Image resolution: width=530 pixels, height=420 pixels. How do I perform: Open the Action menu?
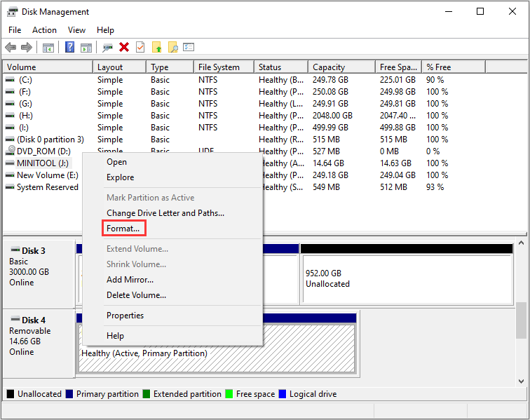(x=44, y=30)
